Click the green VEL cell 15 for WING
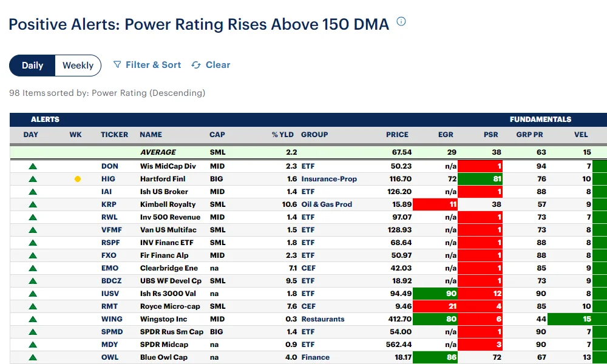 570,319
